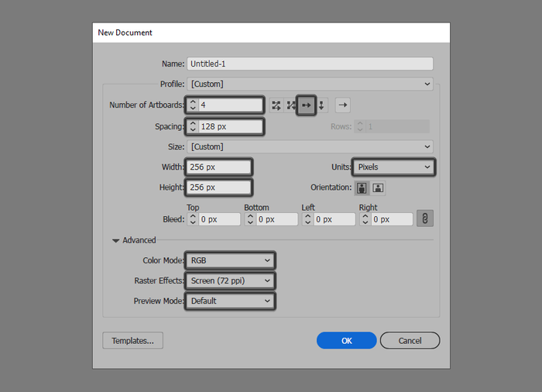Open the Profile dropdown
This screenshot has height=392, width=542.
(x=309, y=84)
